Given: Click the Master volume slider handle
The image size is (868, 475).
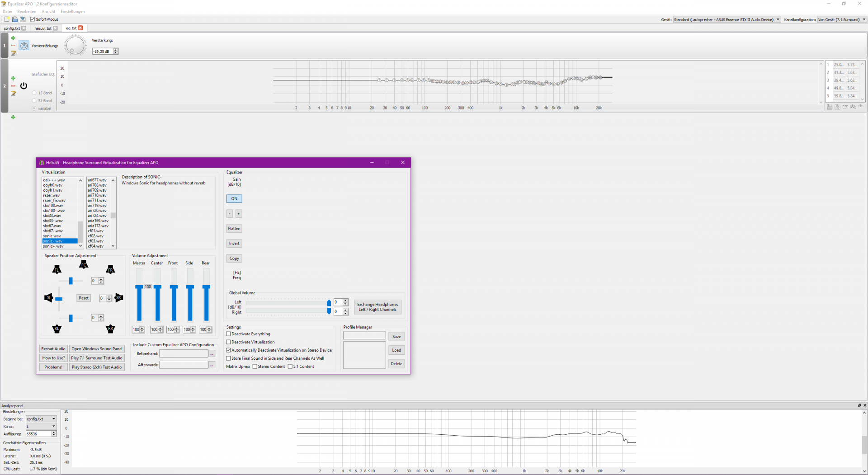Looking at the screenshot, I should click(139, 287).
